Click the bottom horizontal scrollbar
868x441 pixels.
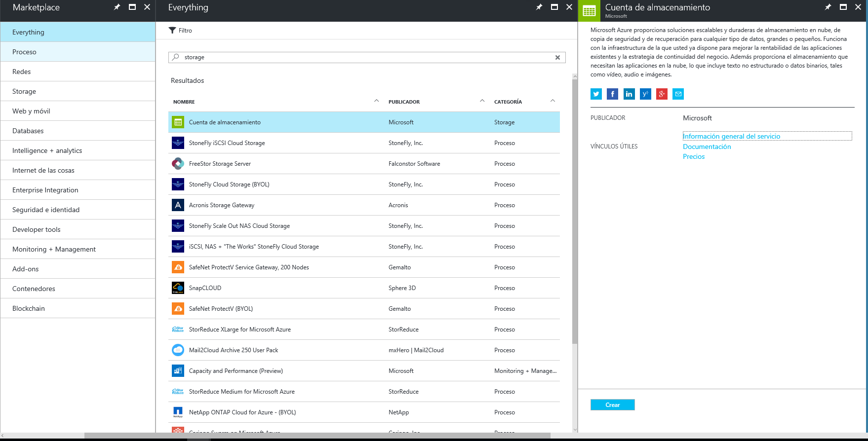[317, 436]
